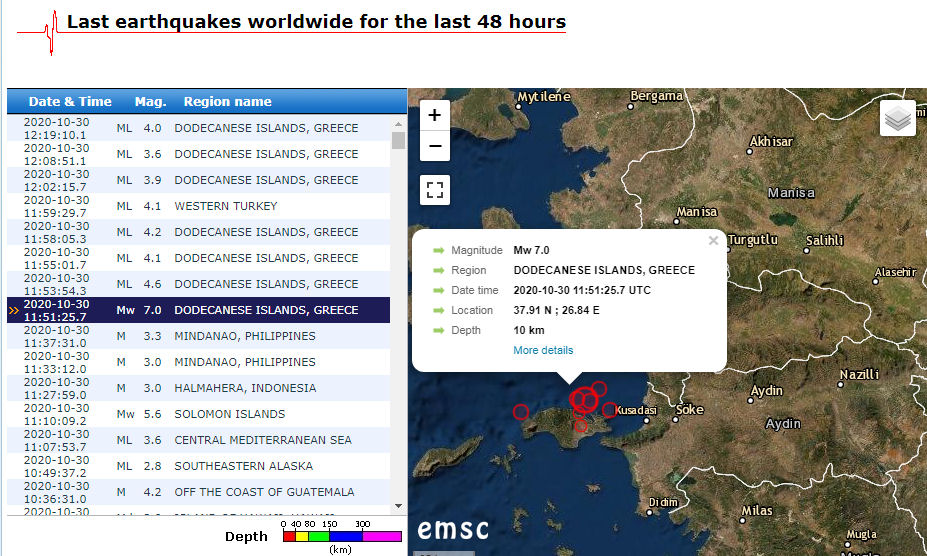Select the ML 3.6 quake at 12:08:51.1
The image size is (927, 556).
click(x=199, y=154)
